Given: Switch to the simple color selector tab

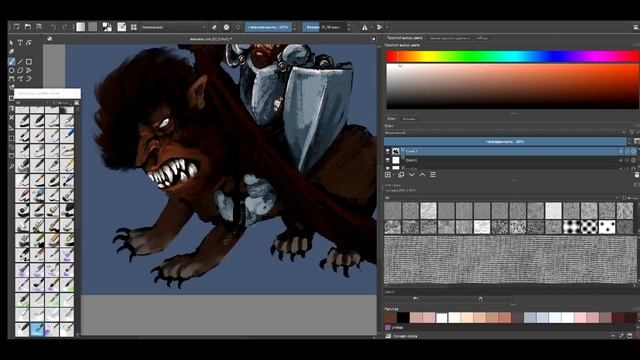Looking at the screenshot, I should 404,38.
